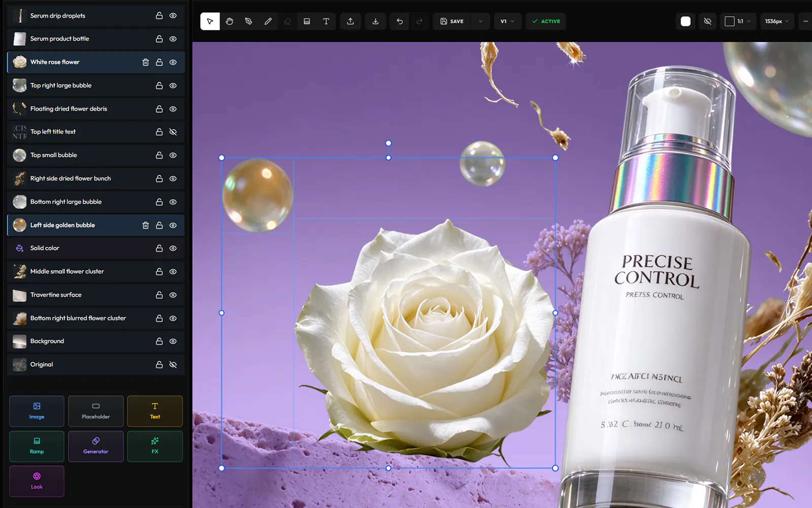Show the Original layer
The width and height of the screenshot is (812, 508).
pos(173,365)
